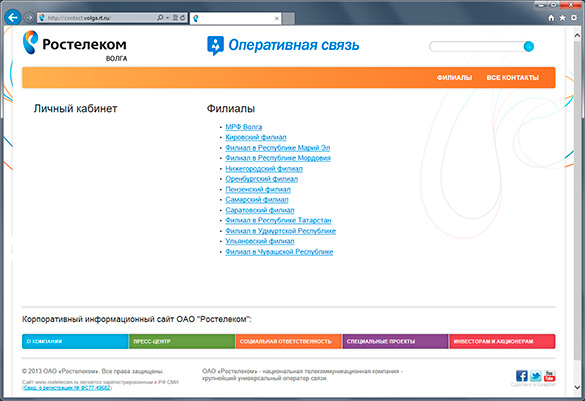Viewport: 585px width, 401px height.
Task: Open the Ульяновский филиал link
Action: (260, 241)
